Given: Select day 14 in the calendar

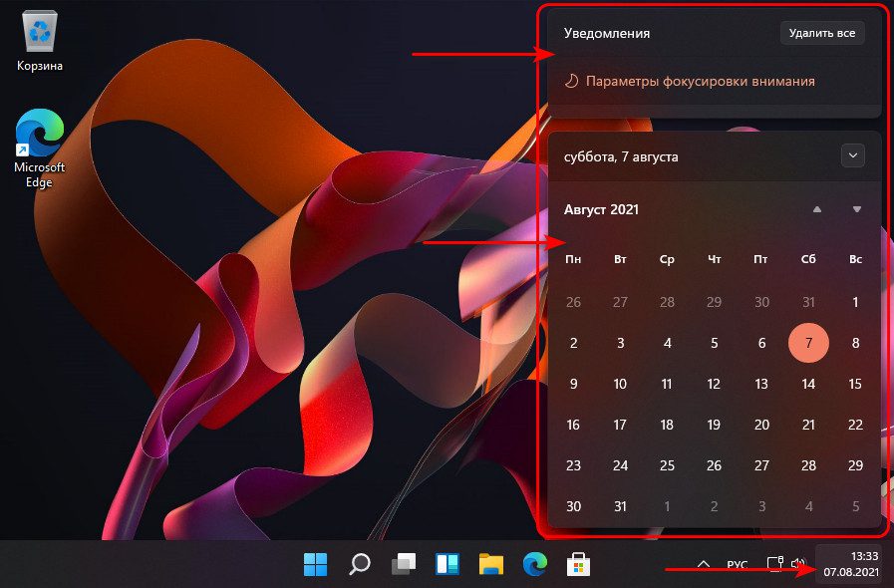Looking at the screenshot, I should (808, 384).
